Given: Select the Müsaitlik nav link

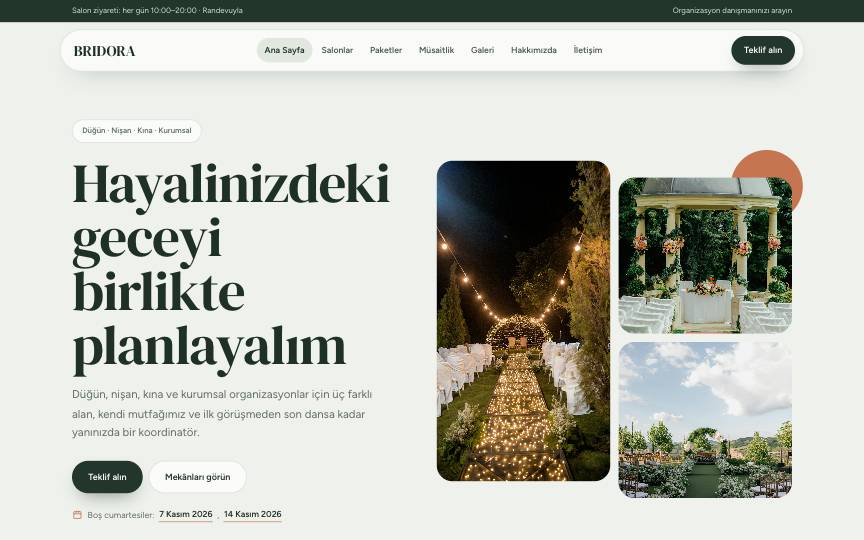Looking at the screenshot, I should (436, 50).
